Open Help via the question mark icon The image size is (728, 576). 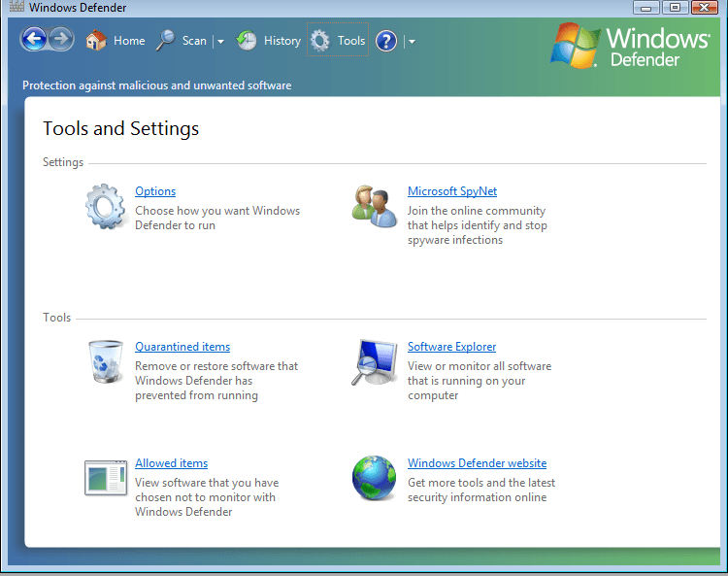click(386, 41)
